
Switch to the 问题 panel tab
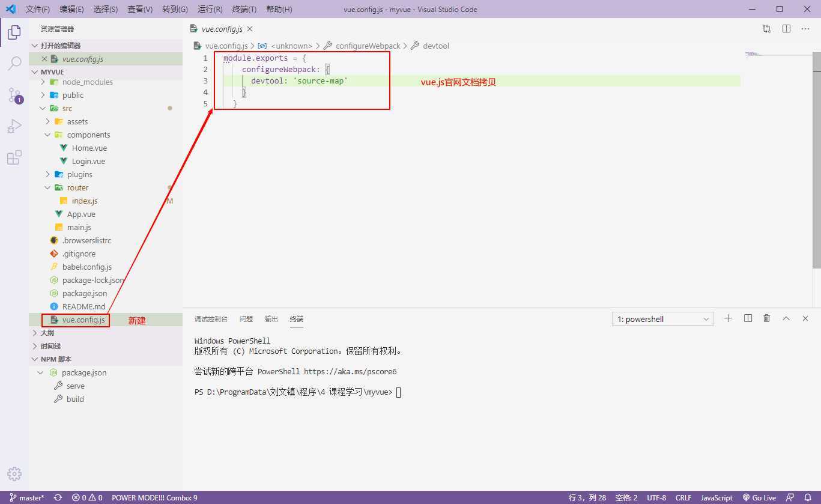[x=246, y=319]
